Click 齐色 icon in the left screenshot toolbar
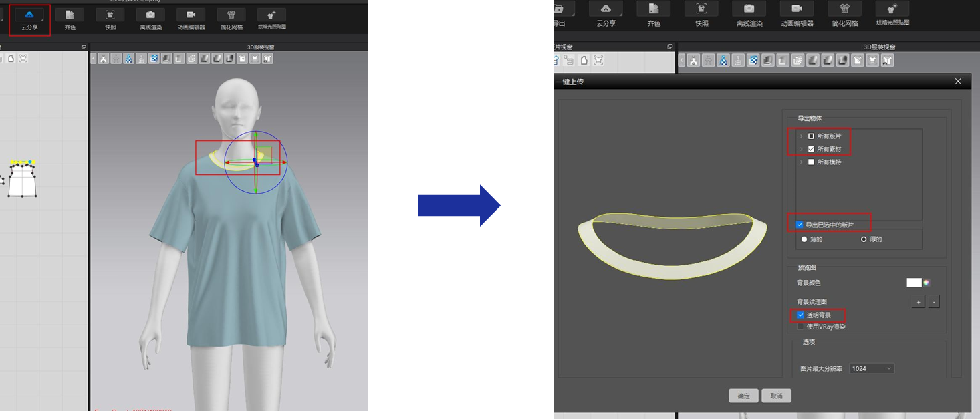Image resolution: width=980 pixels, height=419 pixels. (x=70, y=15)
